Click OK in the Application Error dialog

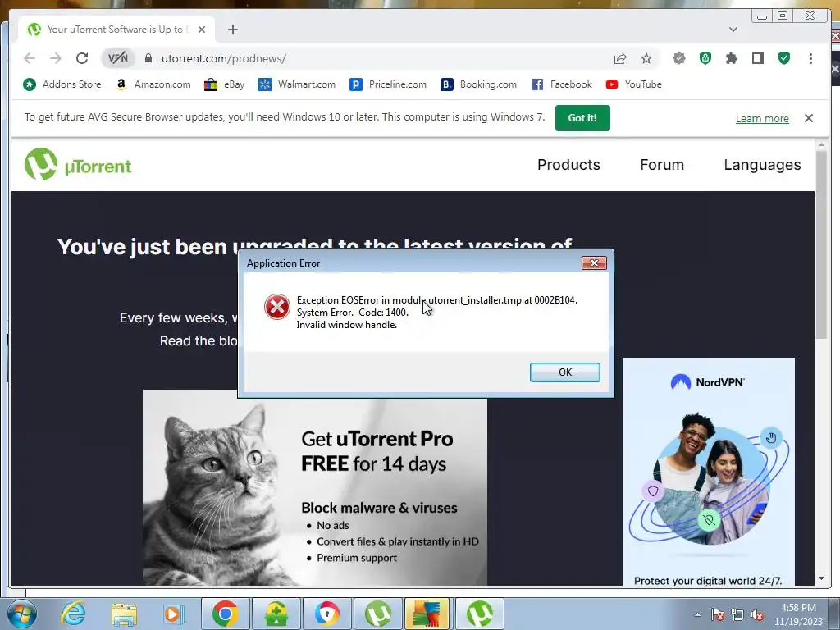tap(564, 372)
